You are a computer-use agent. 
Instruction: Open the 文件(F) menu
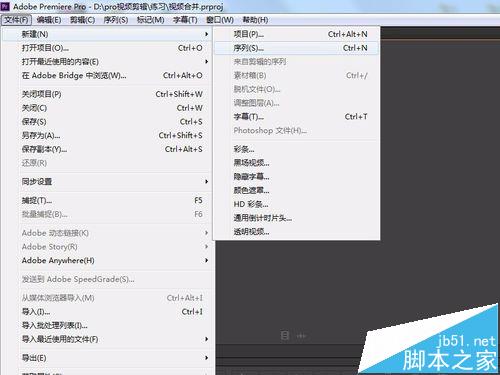tap(16, 20)
